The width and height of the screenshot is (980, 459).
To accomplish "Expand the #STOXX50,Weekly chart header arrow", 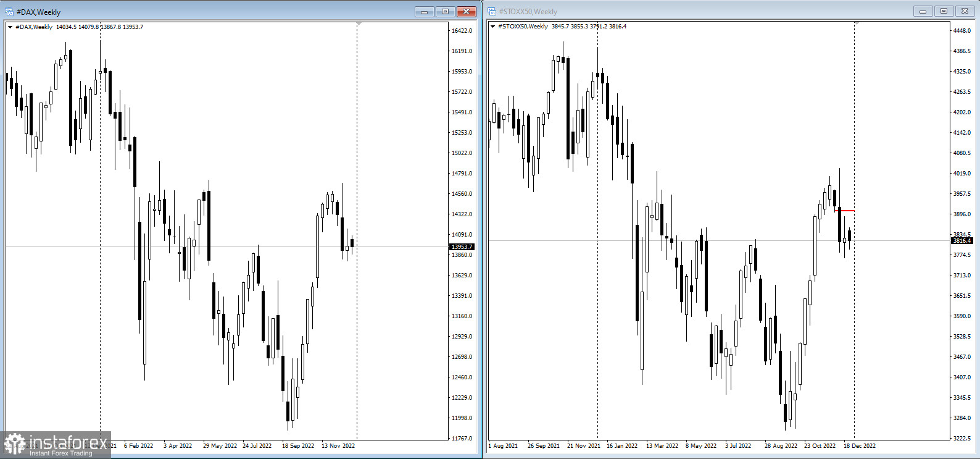I will 492,27.
